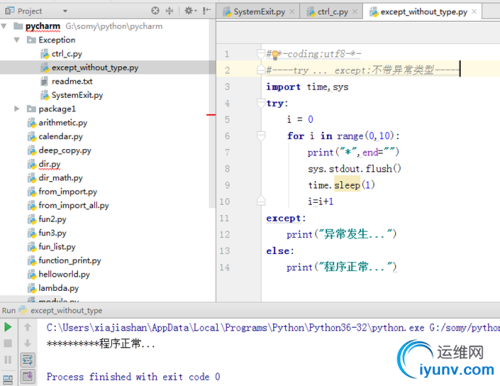The image size is (500, 386).
Task: Close the SystemExit.py tab
Action: 292,12
